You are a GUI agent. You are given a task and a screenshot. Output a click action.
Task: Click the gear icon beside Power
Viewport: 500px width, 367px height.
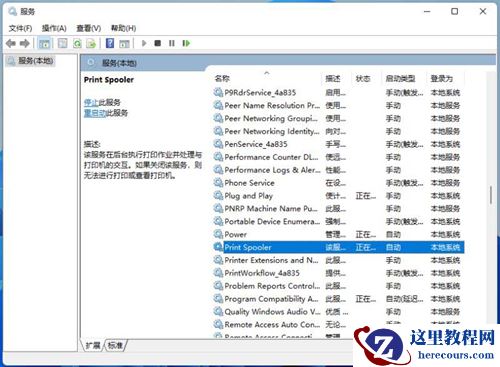(218, 234)
